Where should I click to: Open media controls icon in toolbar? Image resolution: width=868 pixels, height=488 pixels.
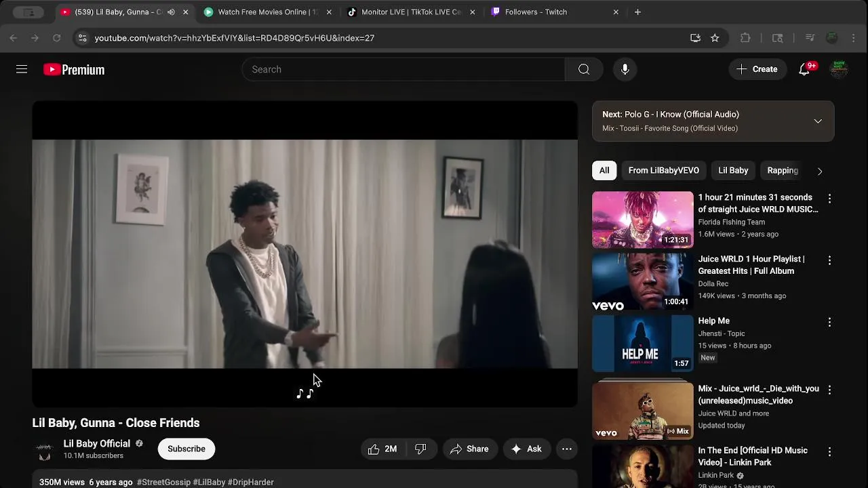(x=810, y=38)
